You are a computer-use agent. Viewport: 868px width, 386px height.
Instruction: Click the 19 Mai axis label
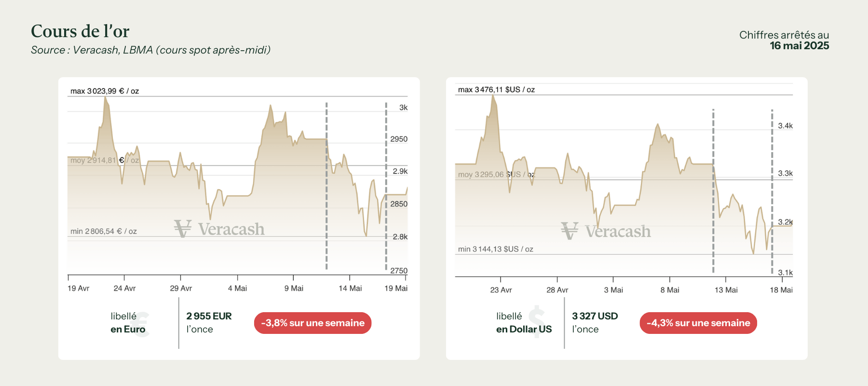pos(396,289)
